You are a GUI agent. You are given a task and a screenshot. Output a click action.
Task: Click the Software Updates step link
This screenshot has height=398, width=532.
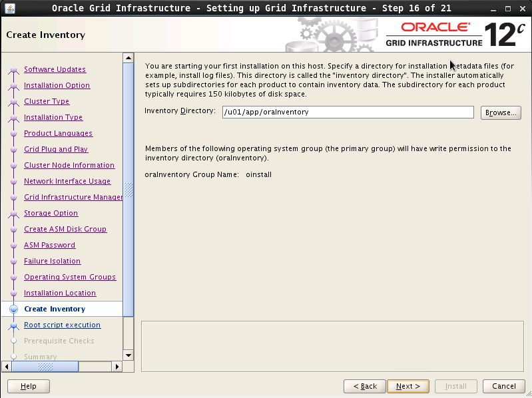(55, 69)
